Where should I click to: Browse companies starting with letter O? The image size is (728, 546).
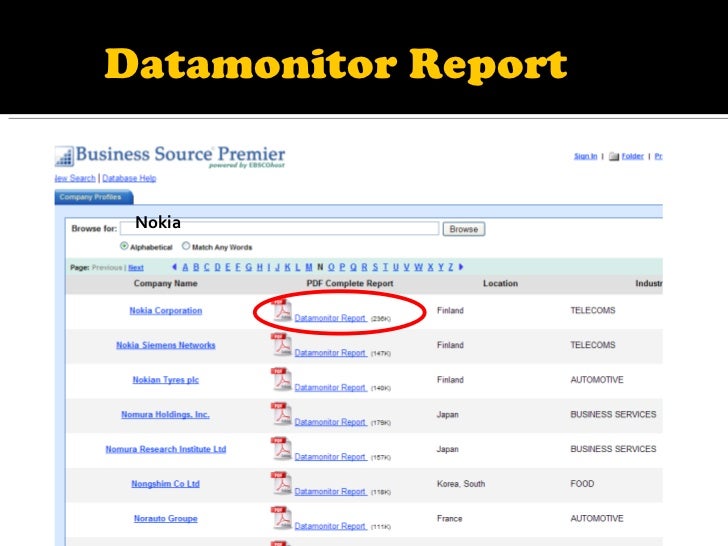[331, 267]
